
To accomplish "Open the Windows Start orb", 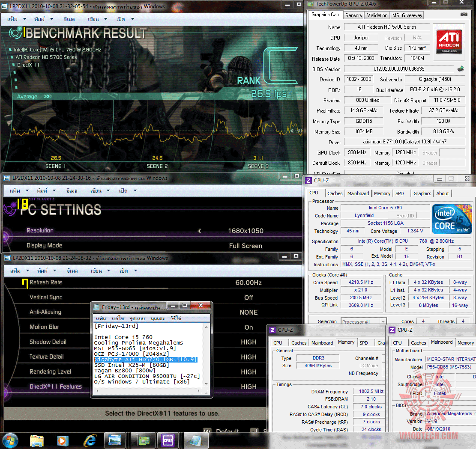I will (10, 440).
